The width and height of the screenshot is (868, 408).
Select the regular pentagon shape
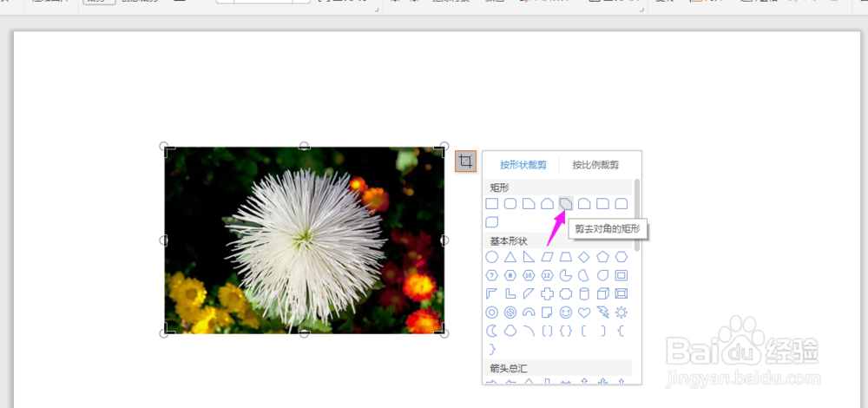pos(603,257)
